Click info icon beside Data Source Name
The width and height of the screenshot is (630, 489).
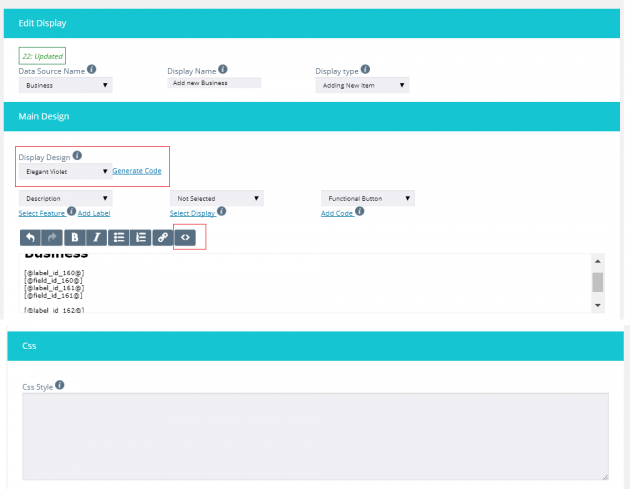tap(92, 69)
